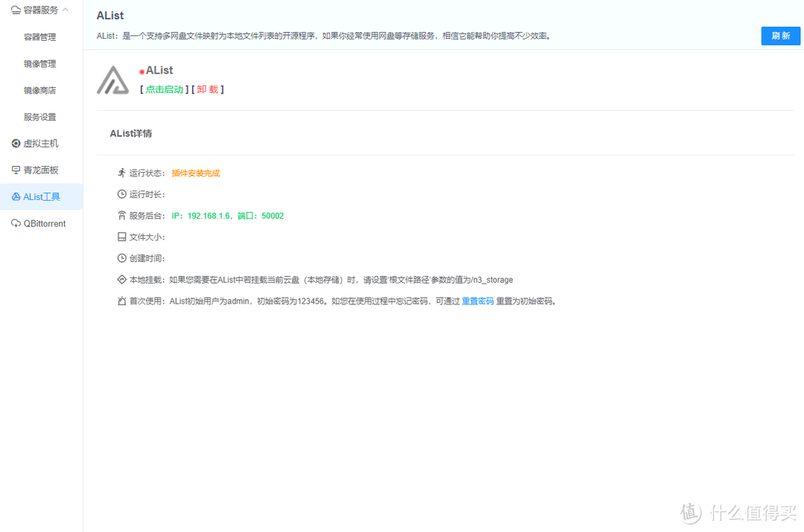The height and width of the screenshot is (532, 804).
Task: Click the running-man icon next to 运行状态
Action: (x=121, y=173)
